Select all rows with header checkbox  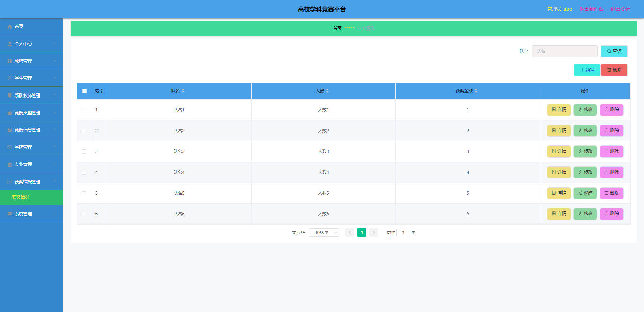click(x=84, y=91)
